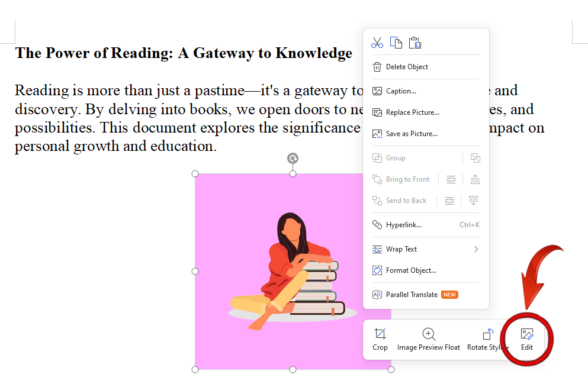This screenshot has height=374, width=588.
Task: Click the Edit picture button
Action: pyautogui.click(x=527, y=340)
